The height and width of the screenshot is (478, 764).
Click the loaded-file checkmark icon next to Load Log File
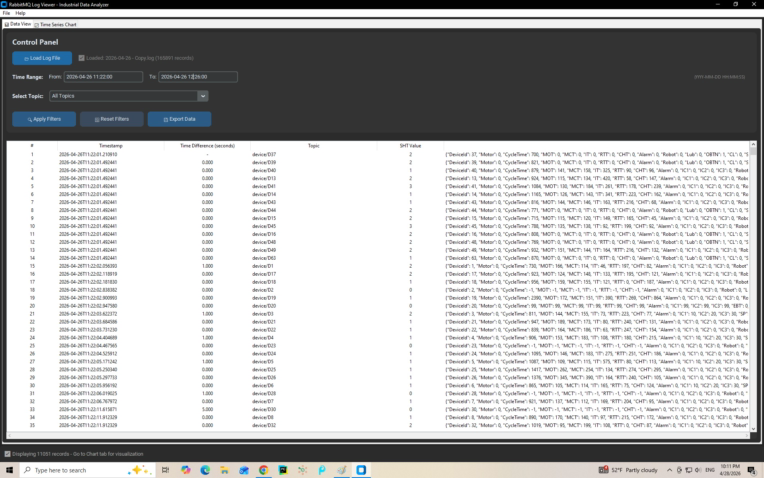[x=81, y=58]
